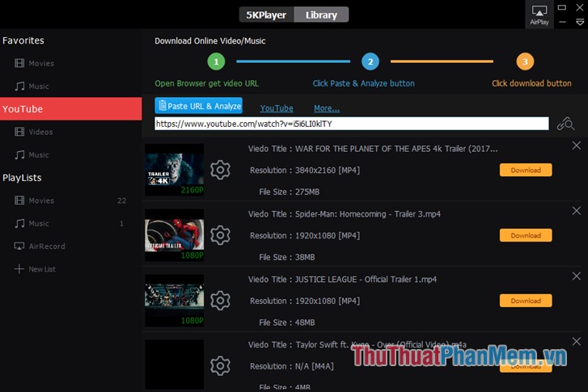Remove Spider-Man Homecoming entry from list
588x392 pixels.
click(x=577, y=211)
